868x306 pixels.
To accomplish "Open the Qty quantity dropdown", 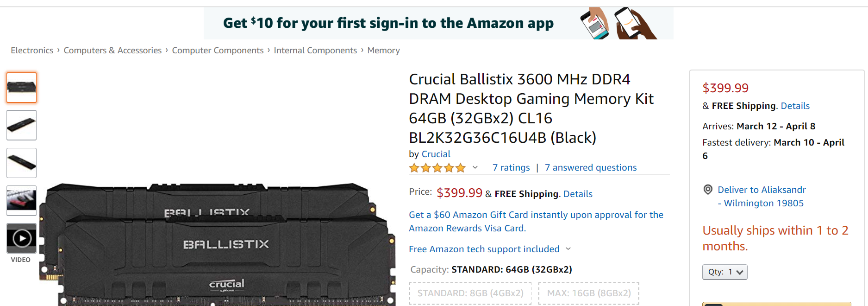I will [x=724, y=272].
